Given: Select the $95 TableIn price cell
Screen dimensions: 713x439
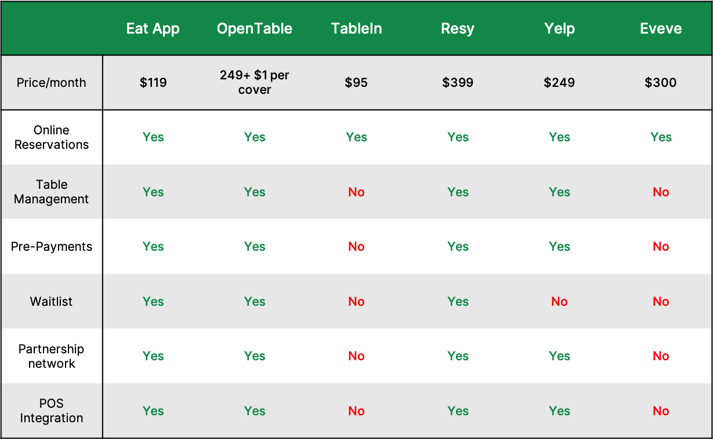Looking at the screenshot, I should point(356,83).
